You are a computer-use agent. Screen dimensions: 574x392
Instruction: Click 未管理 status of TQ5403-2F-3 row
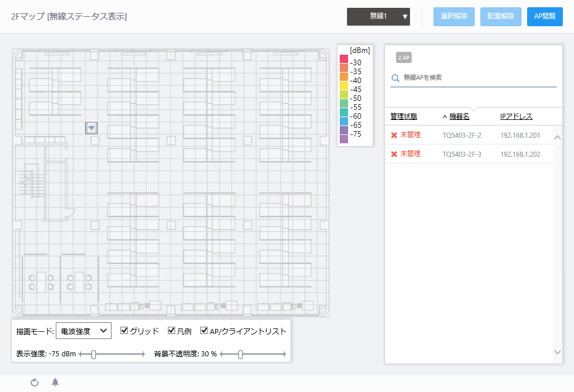tap(411, 154)
